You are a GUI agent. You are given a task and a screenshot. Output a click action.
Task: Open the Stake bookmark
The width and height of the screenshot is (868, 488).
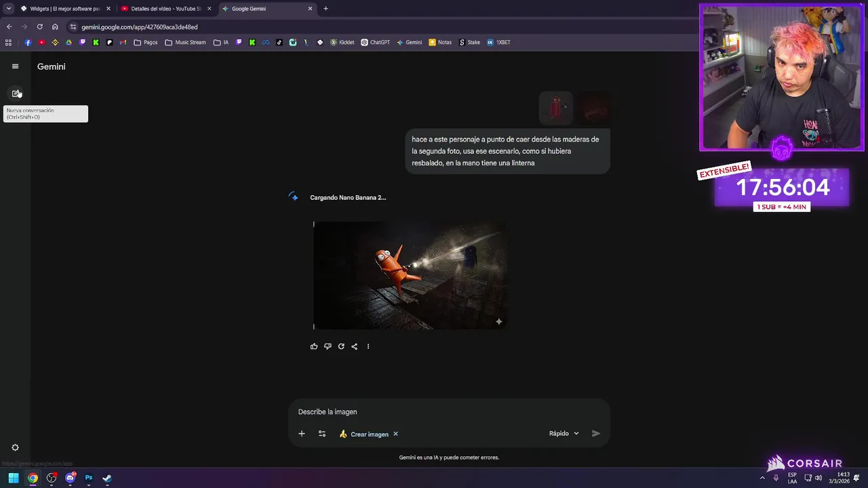pos(469,42)
